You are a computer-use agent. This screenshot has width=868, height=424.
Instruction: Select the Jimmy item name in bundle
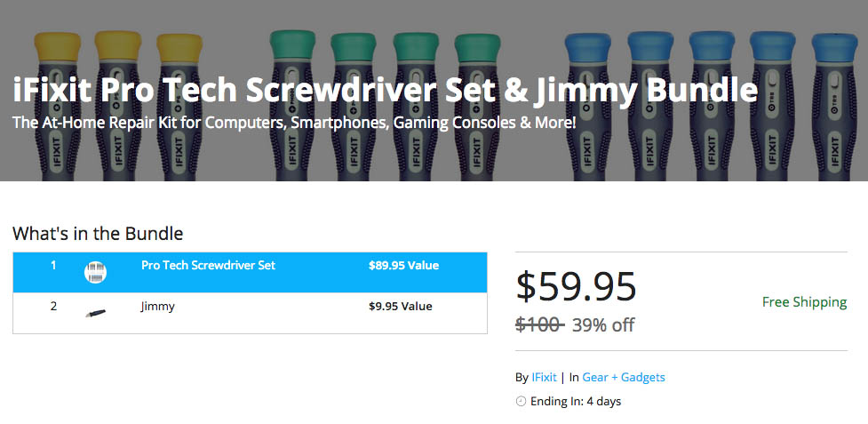pyautogui.click(x=158, y=306)
